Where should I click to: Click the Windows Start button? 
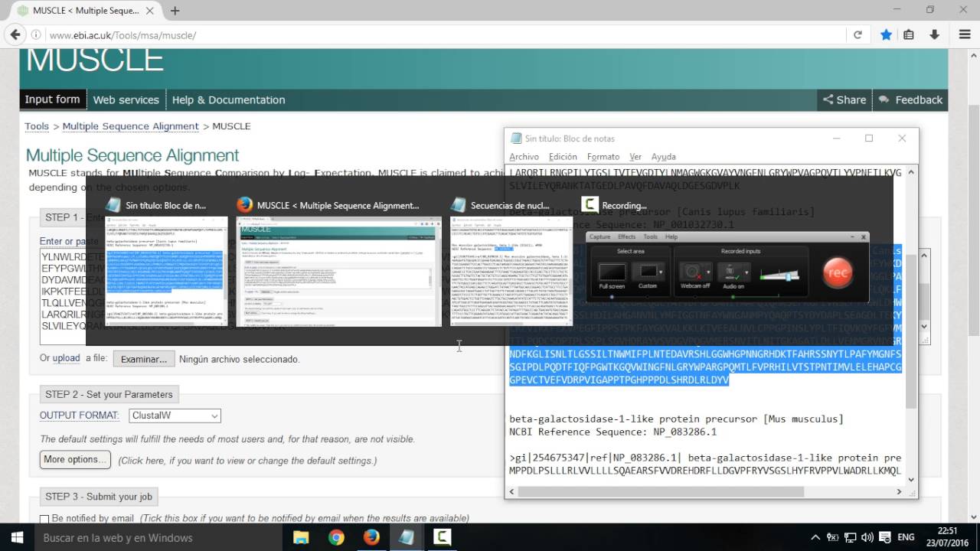click(x=17, y=537)
